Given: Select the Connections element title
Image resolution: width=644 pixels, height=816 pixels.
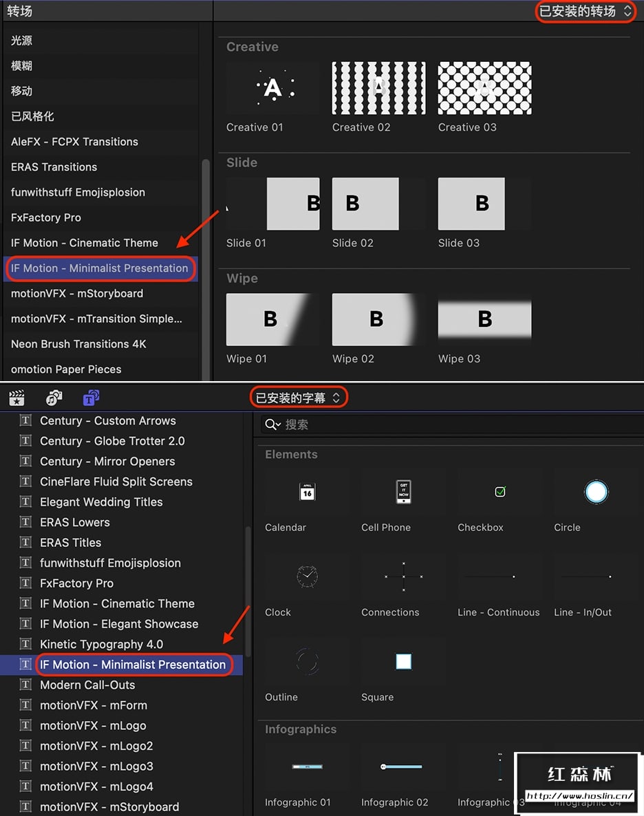Looking at the screenshot, I should 403,577.
